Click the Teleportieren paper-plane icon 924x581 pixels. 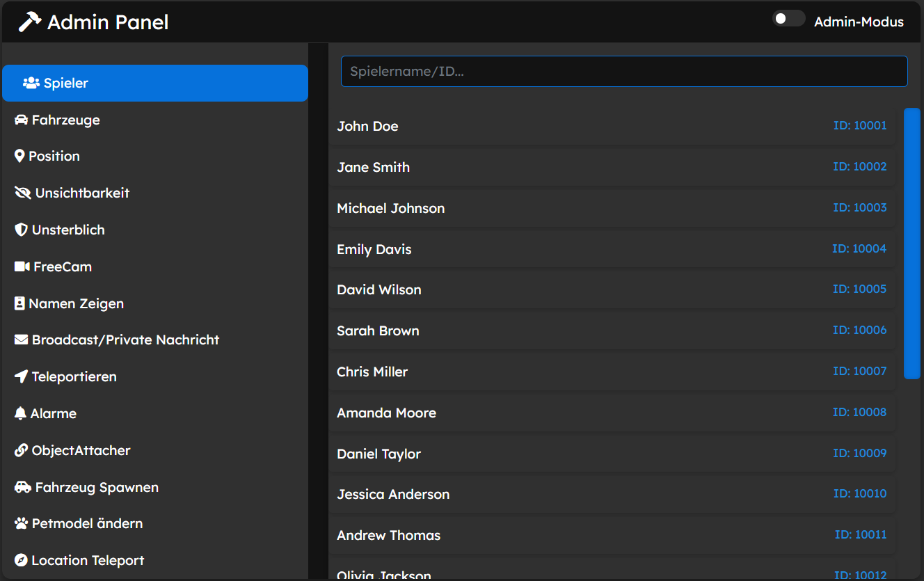click(20, 376)
